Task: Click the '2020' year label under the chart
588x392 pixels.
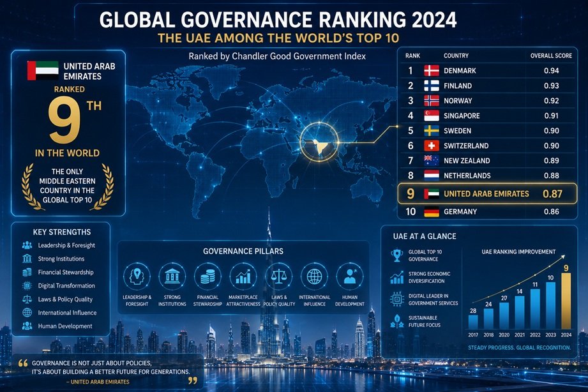Action: tap(504, 335)
